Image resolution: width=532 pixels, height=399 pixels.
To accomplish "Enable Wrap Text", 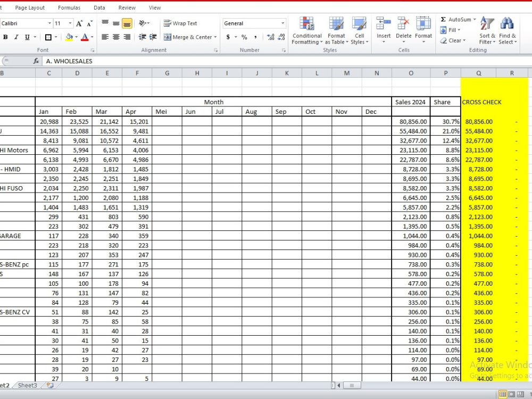I will click(180, 23).
